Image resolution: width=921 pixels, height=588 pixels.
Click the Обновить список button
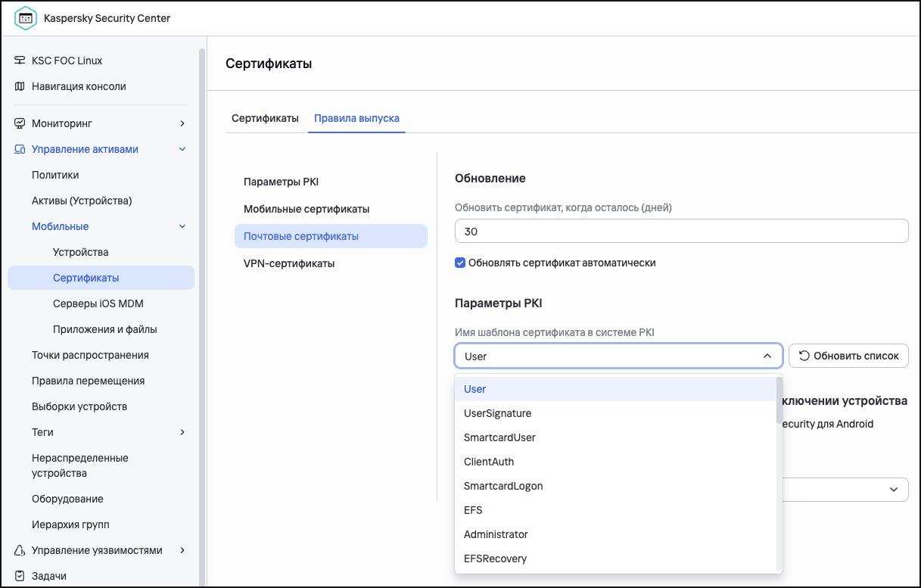pyautogui.click(x=848, y=356)
